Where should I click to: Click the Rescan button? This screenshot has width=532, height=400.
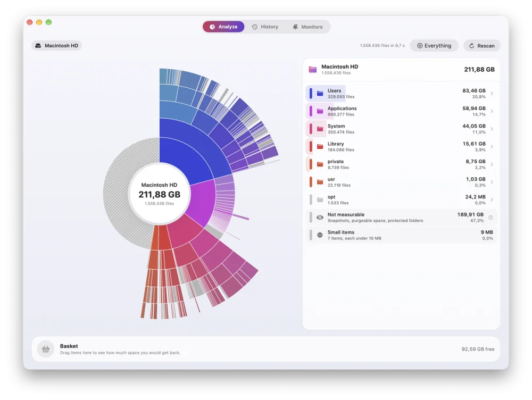pyautogui.click(x=482, y=46)
